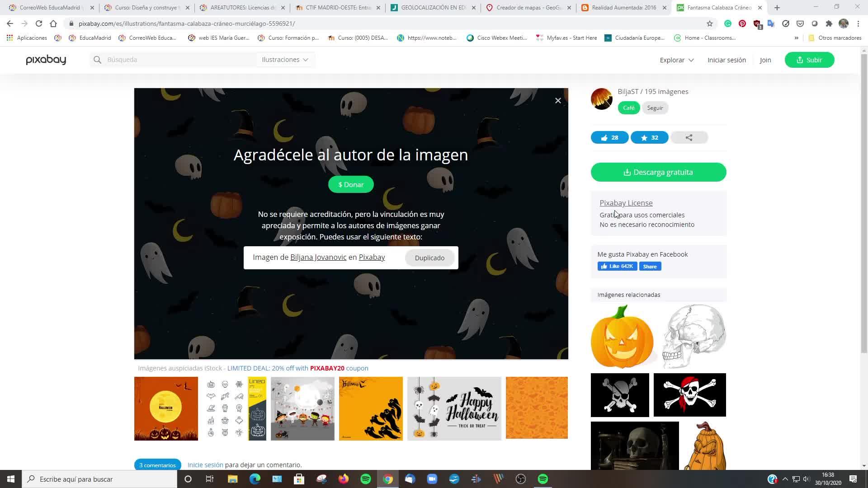
Task: Open the Explorar dropdown menu
Action: click(676, 60)
